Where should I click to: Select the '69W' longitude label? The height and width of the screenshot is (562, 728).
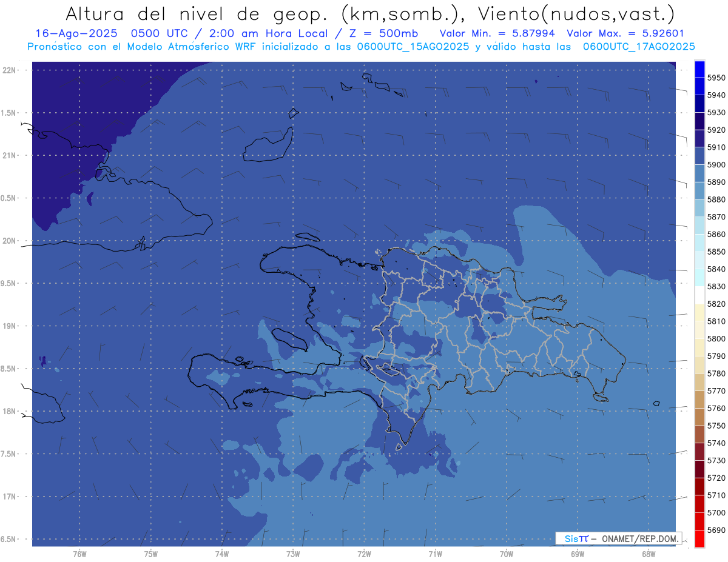(x=578, y=554)
